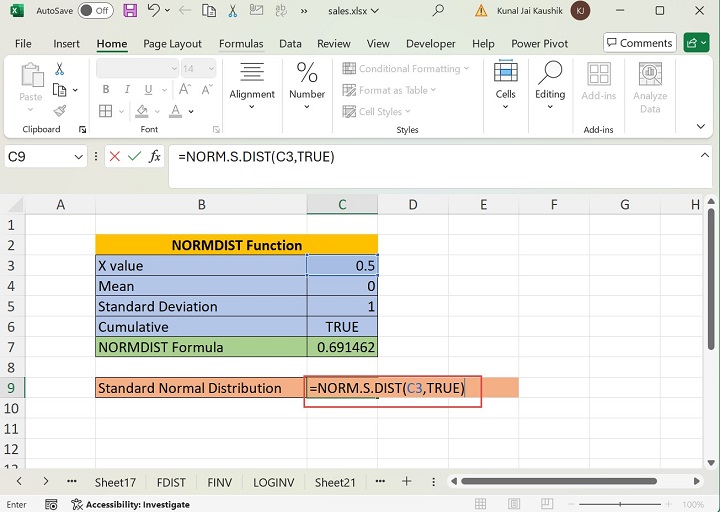Click the Undo arrow icon
This screenshot has width=720, height=512.
pyautogui.click(x=154, y=11)
